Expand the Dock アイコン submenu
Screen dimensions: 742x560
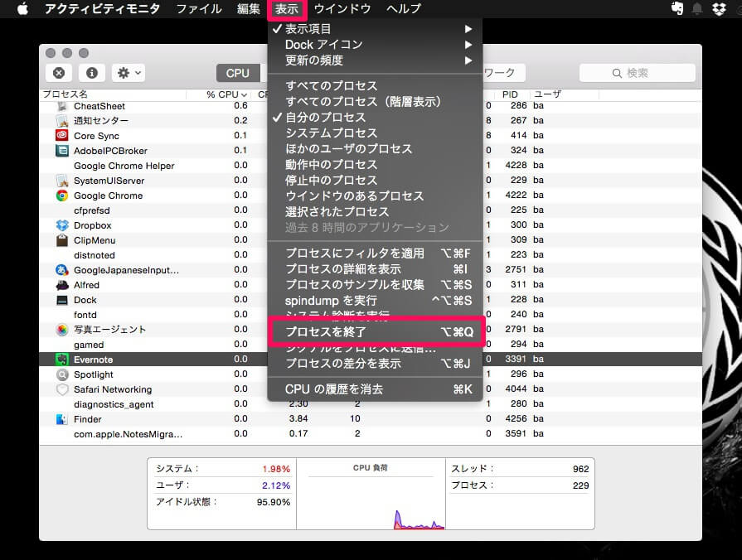[x=375, y=45]
